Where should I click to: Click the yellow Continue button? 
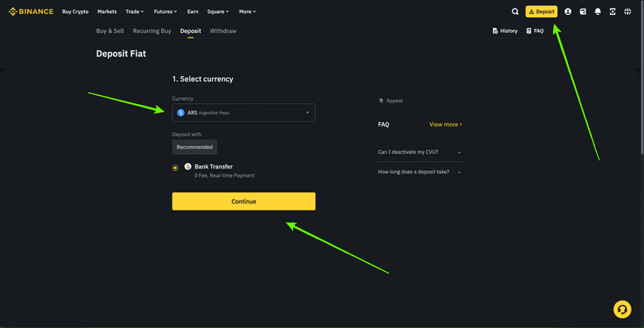(244, 202)
